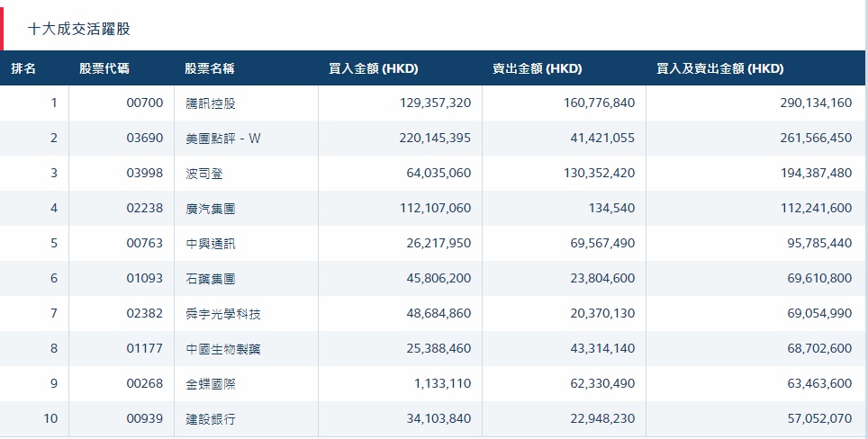The height and width of the screenshot is (439, 868).
Task: Open the 廣汽集團 row entry
Action: point(210,209)
